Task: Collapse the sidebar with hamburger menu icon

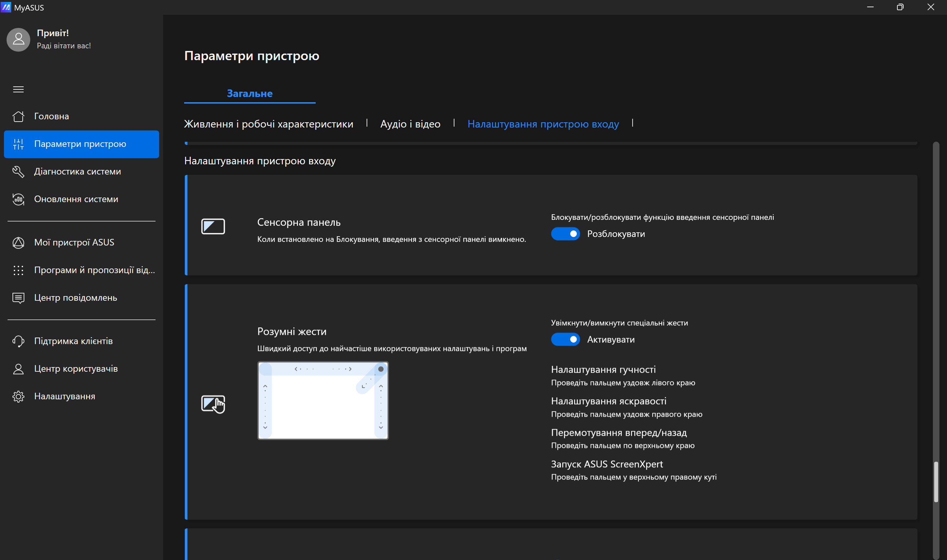Action: [18, 89]
